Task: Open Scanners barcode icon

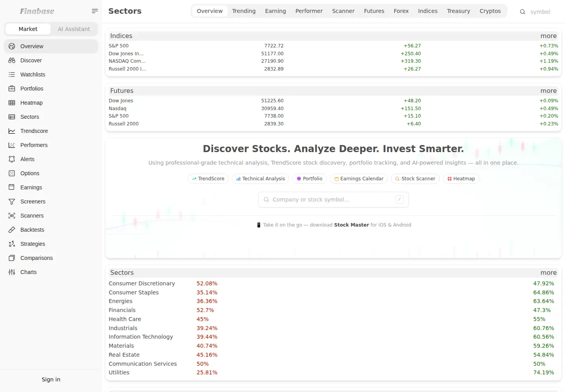Action: 12,216
